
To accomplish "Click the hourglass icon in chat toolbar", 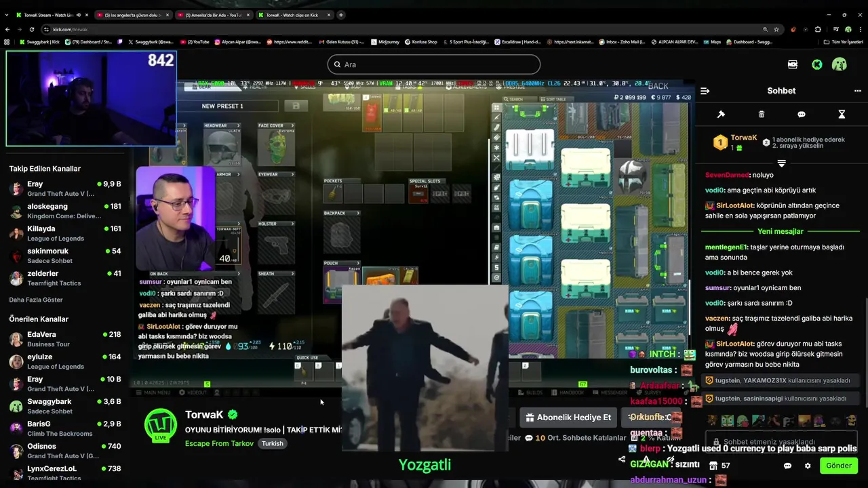I will click(842, 115).
